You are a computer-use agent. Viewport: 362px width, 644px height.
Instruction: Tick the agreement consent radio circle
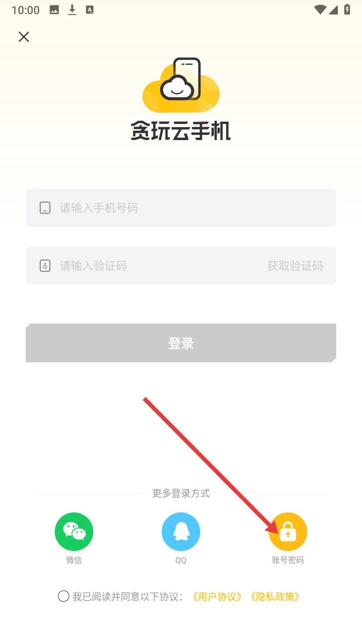(x=64, y=596)
